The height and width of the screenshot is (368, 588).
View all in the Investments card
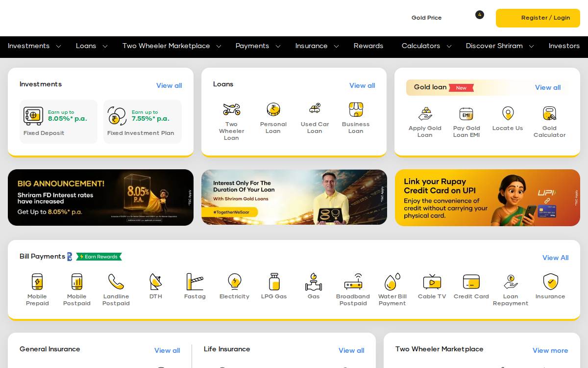169,85
